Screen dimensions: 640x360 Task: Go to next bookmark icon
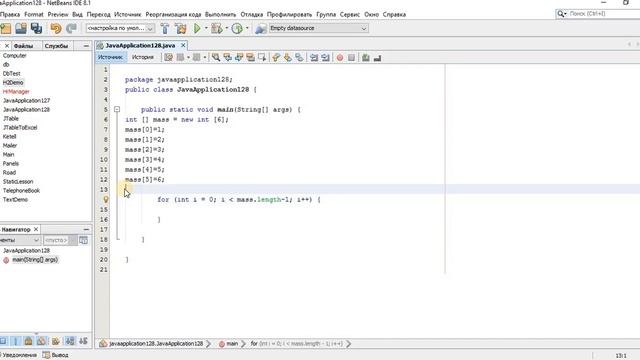coord(288,58)
